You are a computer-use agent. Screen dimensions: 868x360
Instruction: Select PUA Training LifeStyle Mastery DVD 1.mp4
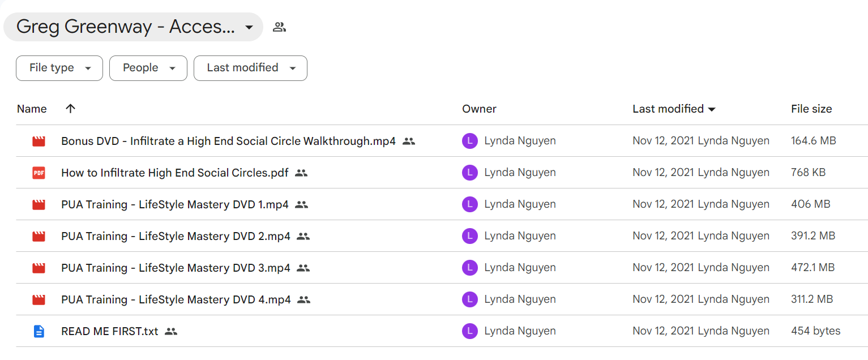pos(175,205)
